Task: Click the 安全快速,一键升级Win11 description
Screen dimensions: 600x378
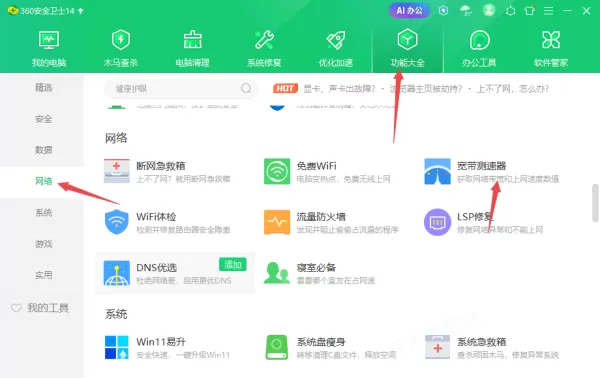Action: tap(183, 355)
